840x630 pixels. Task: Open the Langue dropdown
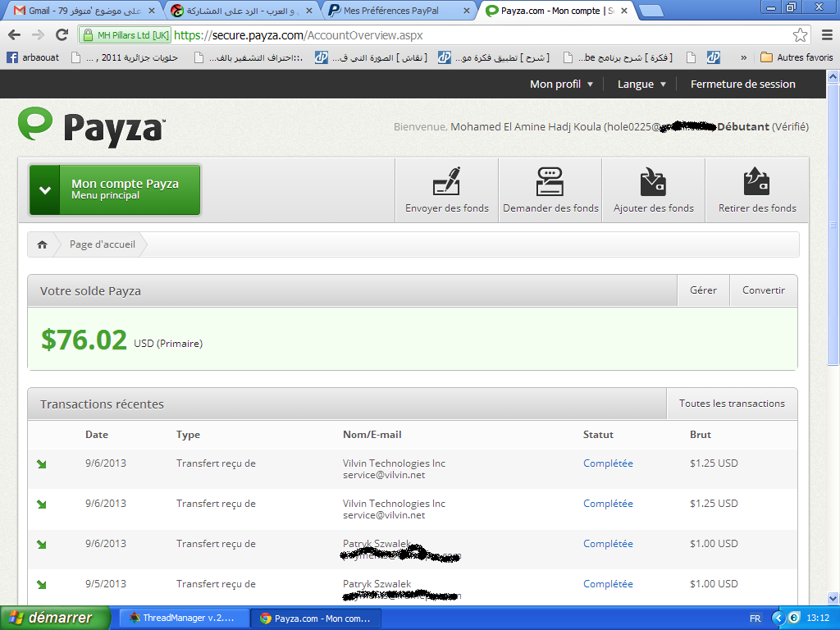point(641,84)
